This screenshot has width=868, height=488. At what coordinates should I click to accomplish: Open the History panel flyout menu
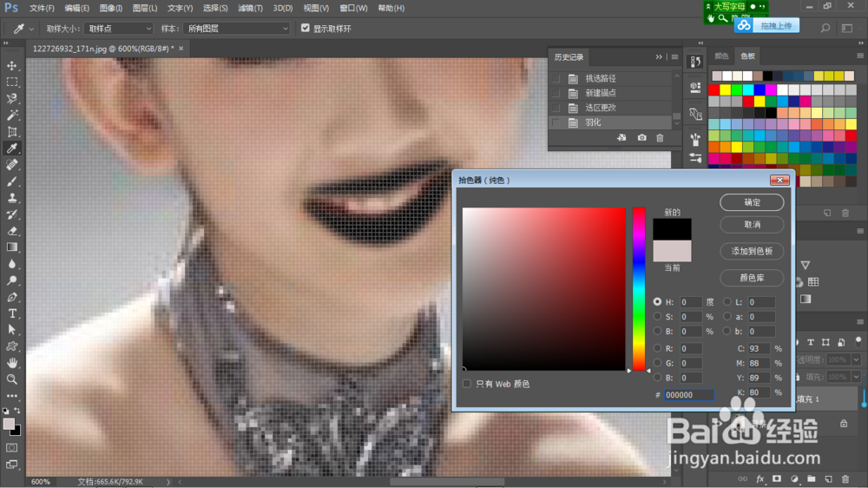tap(674, 57)
